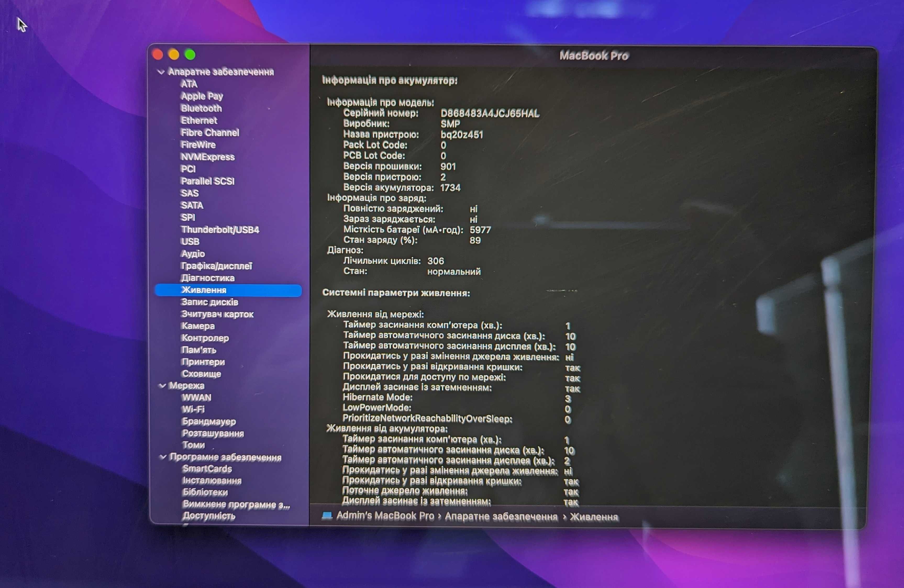Collapse the Апаратне забезпечення section
This screenshot has width=904, height=588.
(161, 72)
